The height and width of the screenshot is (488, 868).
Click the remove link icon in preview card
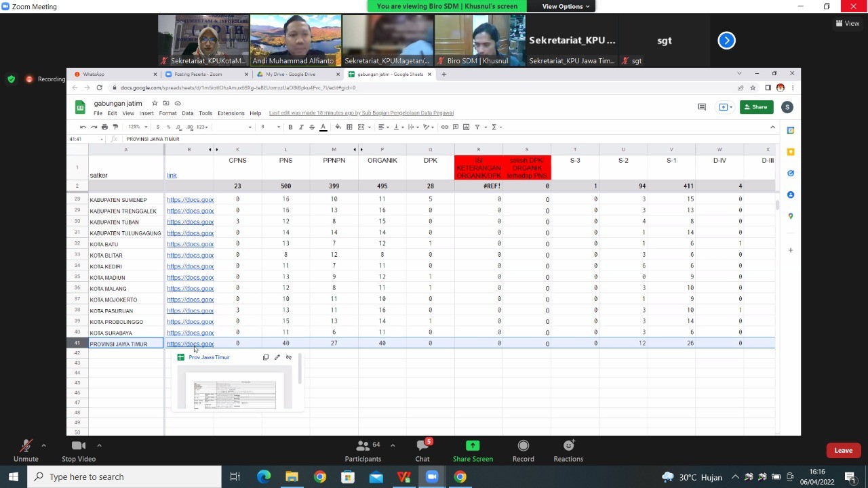(288, 357)
